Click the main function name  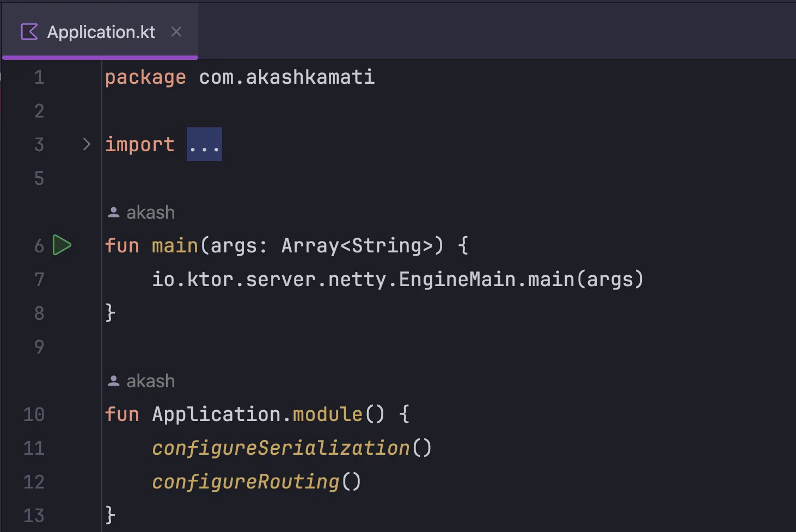(174, 246)
